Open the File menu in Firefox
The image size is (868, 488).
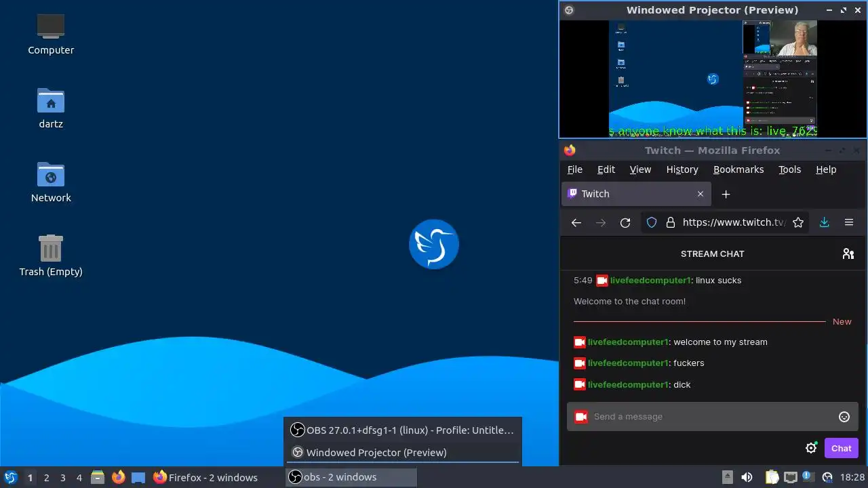pos(575,169)
